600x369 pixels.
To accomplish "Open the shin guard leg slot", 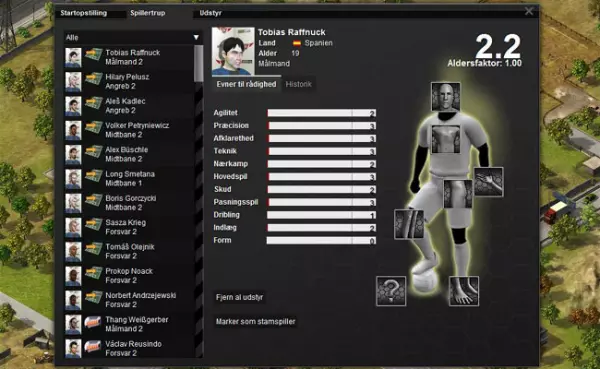I will coord(409,224).
